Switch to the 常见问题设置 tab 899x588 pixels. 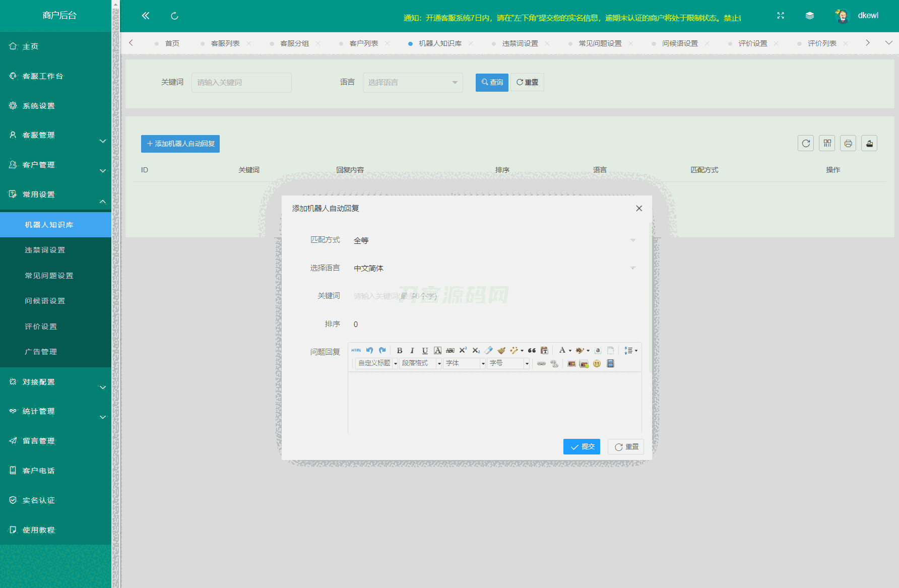point(600,43)
